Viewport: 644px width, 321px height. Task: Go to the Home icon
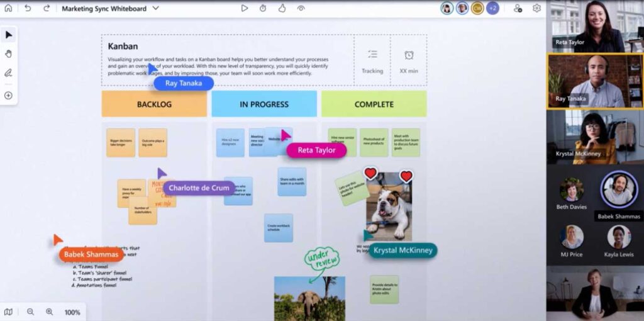[8, 8]
